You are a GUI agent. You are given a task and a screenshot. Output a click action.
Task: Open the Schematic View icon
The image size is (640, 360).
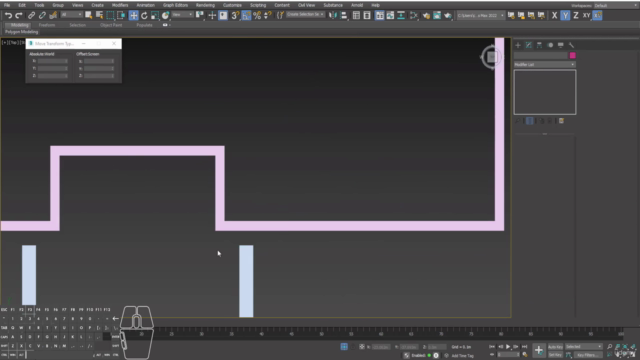pos(401,16)
